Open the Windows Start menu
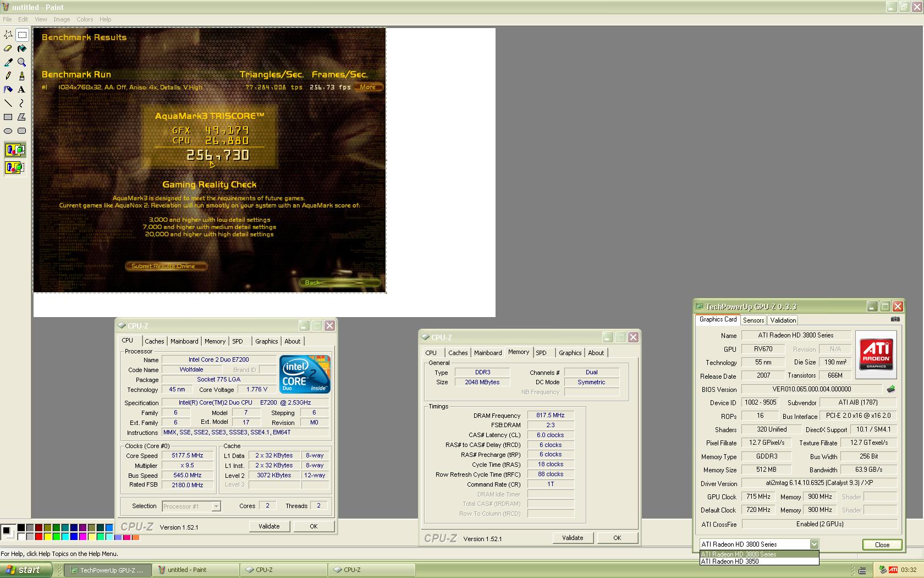The width and height of the screenshot is (924, 578). coord(26,570)
